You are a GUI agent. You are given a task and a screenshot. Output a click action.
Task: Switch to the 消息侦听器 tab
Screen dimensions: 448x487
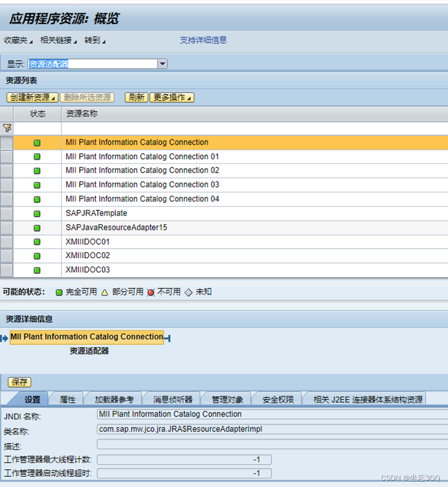[x=172, y=399]
